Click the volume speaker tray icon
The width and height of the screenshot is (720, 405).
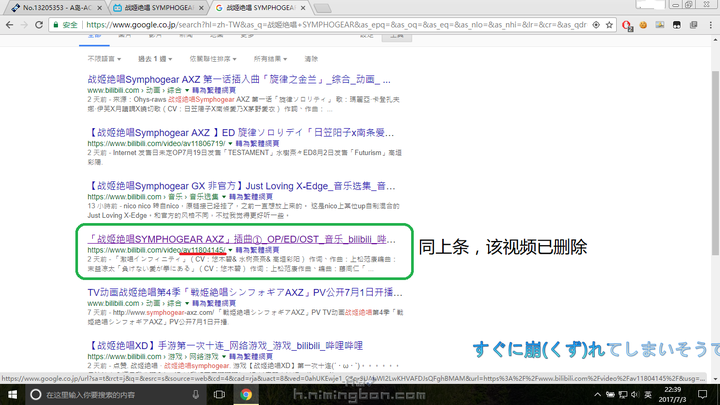click(635, 394)
